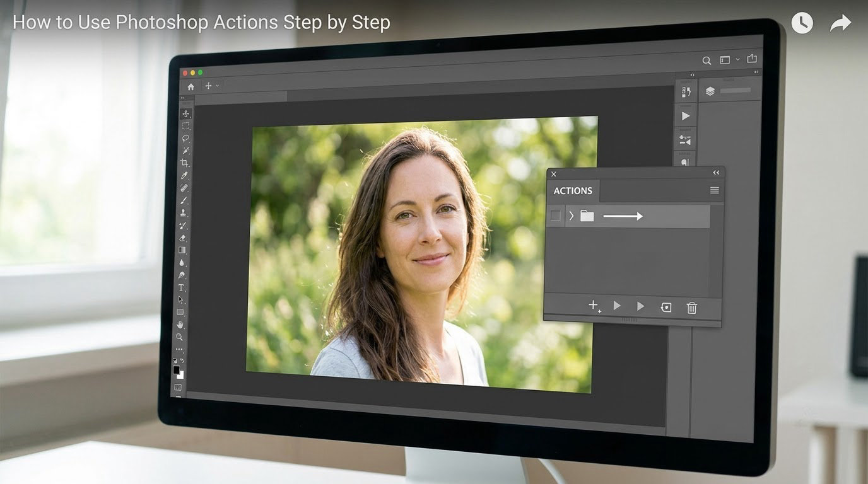The image size is (868, 484).
Task: Open the three-dots Edit Toolbar menu
Action: click(179, 349)
